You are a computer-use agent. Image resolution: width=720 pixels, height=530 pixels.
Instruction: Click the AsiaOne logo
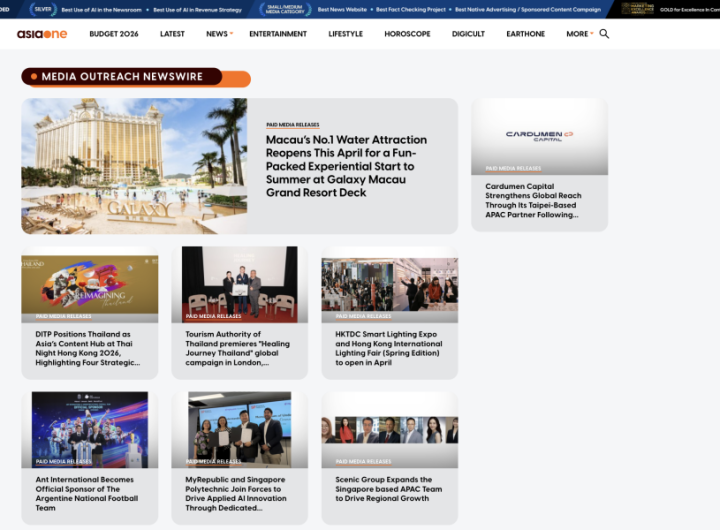click(40, 34)
